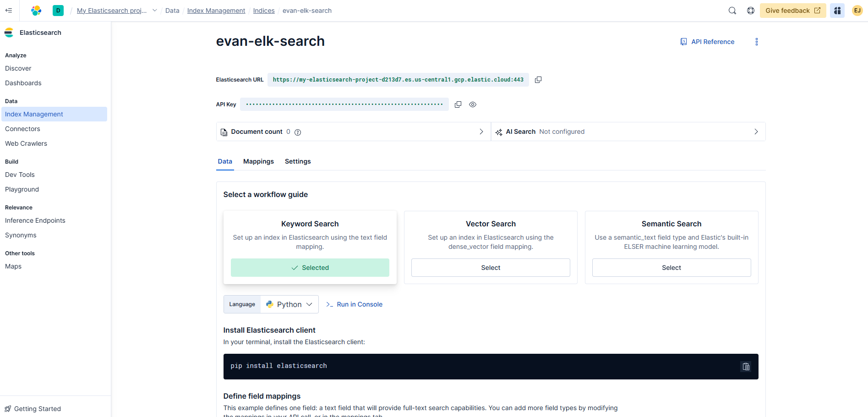Go to My Elasticsearch project breadcrumb
This screenshot has height=417, width=868.
click(x=112, y=11)
